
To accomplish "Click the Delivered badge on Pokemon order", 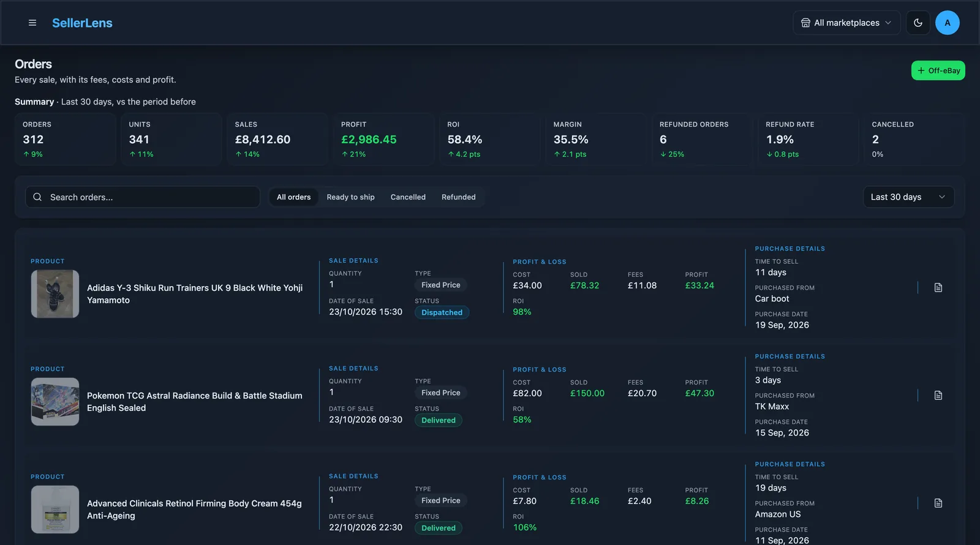I will pyautogui.click(x=439, y=420).
